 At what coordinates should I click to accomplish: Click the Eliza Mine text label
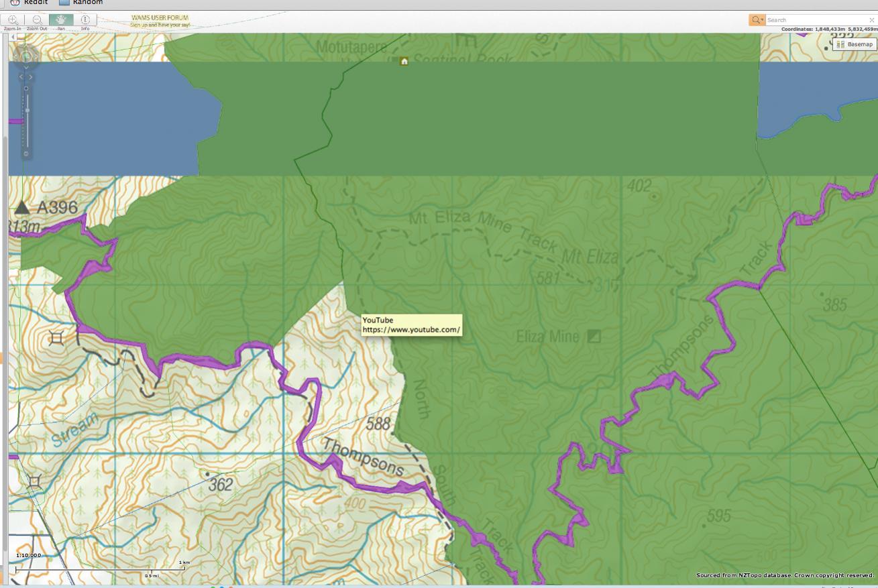pyautogui.click(x=547, y=337)
